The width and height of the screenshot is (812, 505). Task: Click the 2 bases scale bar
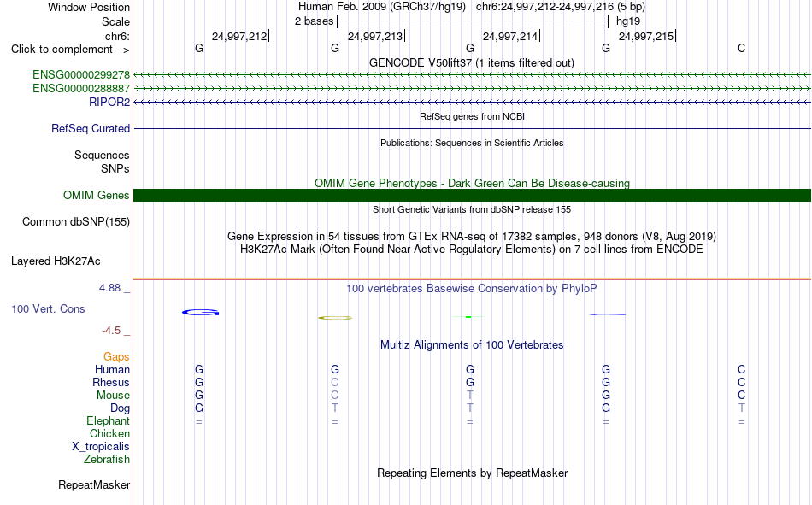point(473,21)
